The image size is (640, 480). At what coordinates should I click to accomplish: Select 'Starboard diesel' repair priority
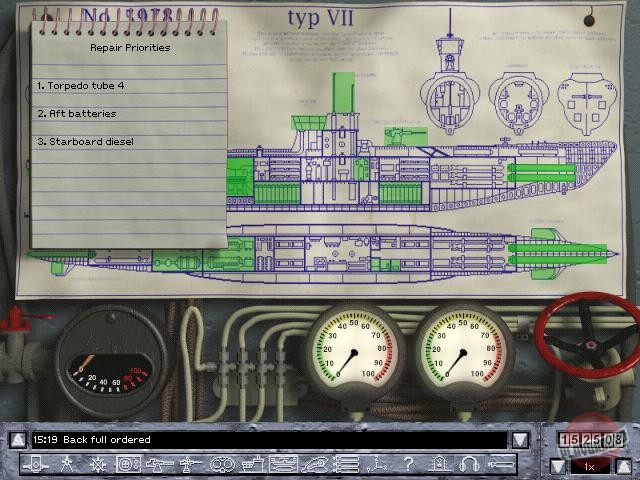[x=84, y=142]
